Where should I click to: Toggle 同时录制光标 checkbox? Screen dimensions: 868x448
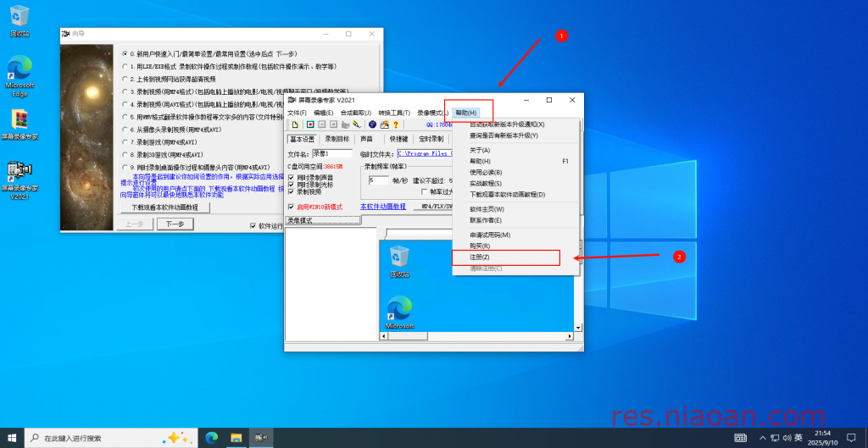click(311, 185)
